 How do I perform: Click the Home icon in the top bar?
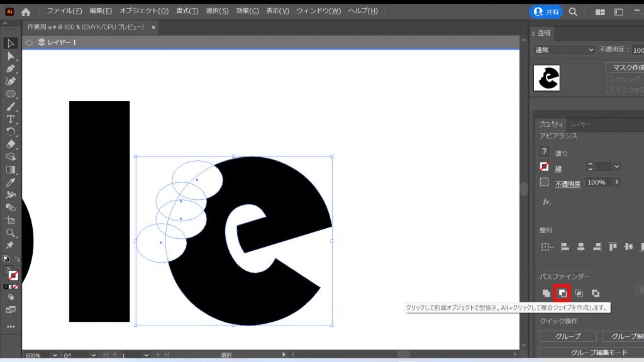26,11
